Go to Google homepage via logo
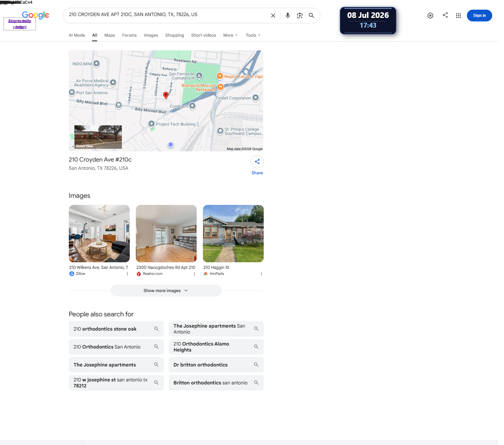The width and height of the screenshot is (504, 445). [36, 15]
